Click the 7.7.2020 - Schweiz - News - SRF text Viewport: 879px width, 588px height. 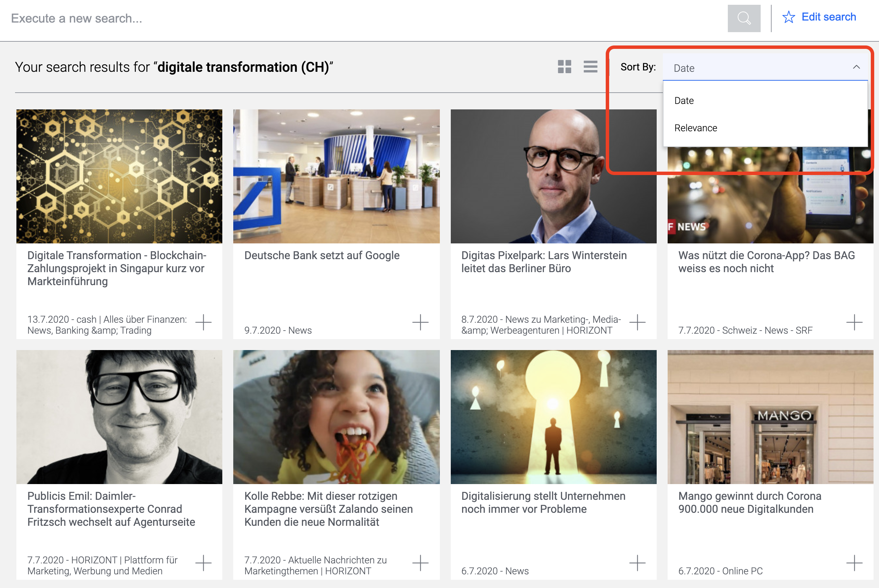[x=745, y=330]
